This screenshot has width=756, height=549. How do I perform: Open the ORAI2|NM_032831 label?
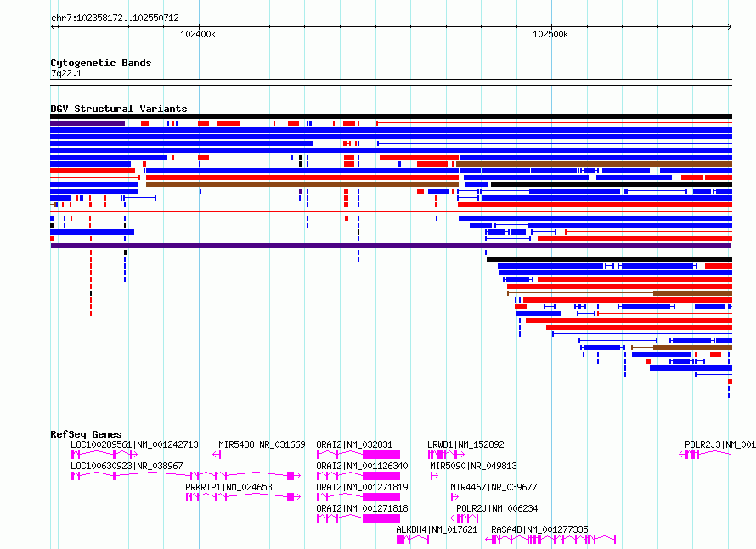(x=354, y=444)
